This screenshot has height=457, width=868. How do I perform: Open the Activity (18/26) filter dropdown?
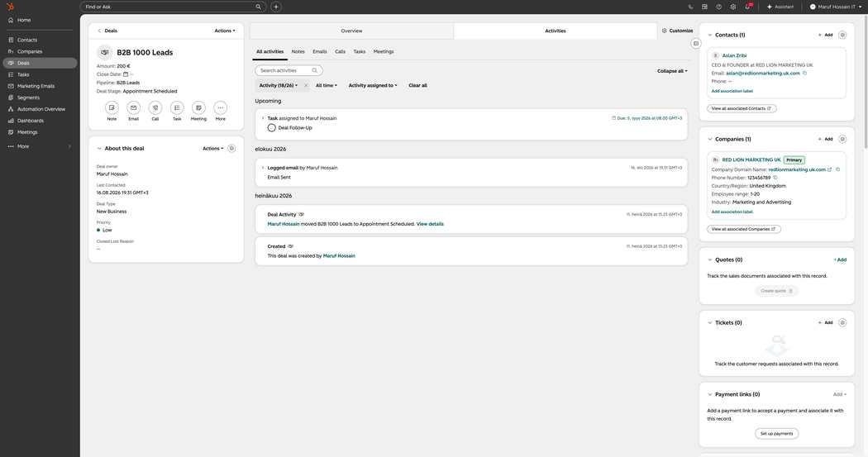click(x=279, y=86)
